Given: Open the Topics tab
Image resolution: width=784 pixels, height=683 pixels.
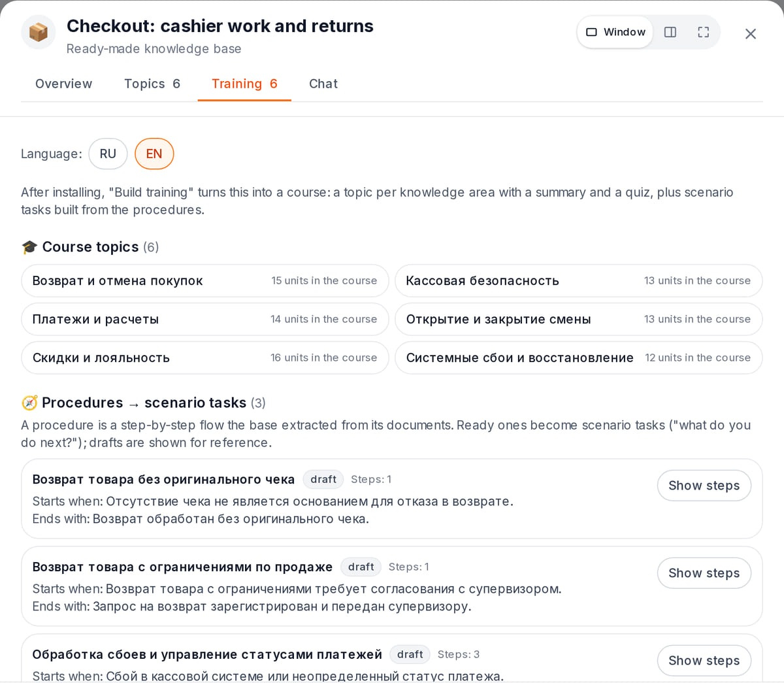Looking at the screenshot, I should click(x=152, y=84).
